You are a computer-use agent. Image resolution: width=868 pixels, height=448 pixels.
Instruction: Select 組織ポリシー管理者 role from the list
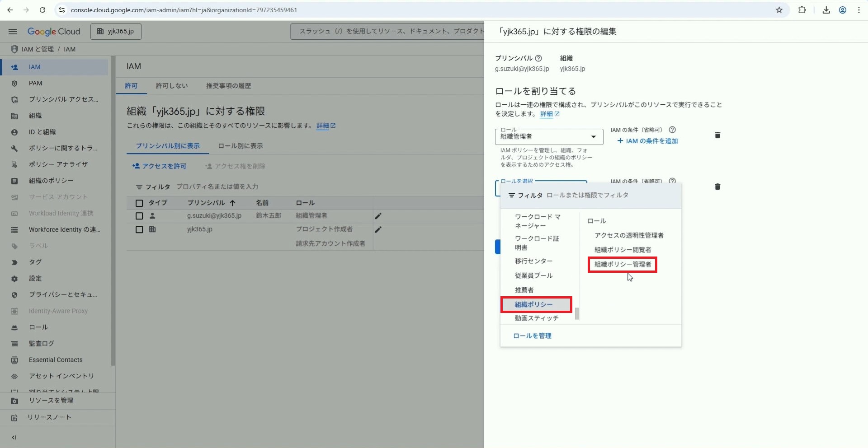coord(623,264)
